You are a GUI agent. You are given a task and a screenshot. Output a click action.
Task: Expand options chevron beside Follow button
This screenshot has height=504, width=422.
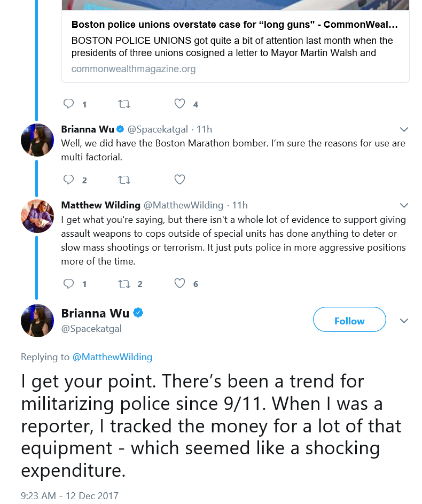click(404, 321)
